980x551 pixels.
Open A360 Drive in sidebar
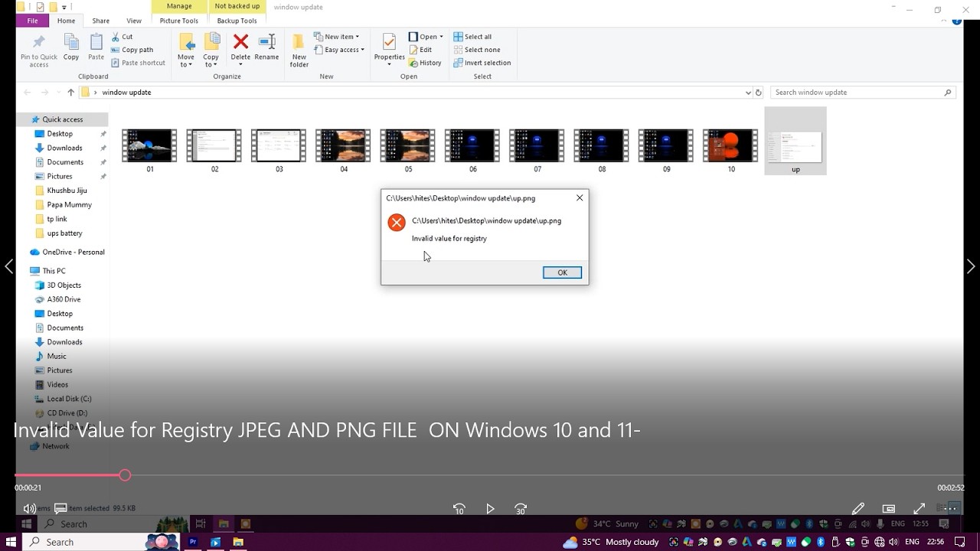64,299
